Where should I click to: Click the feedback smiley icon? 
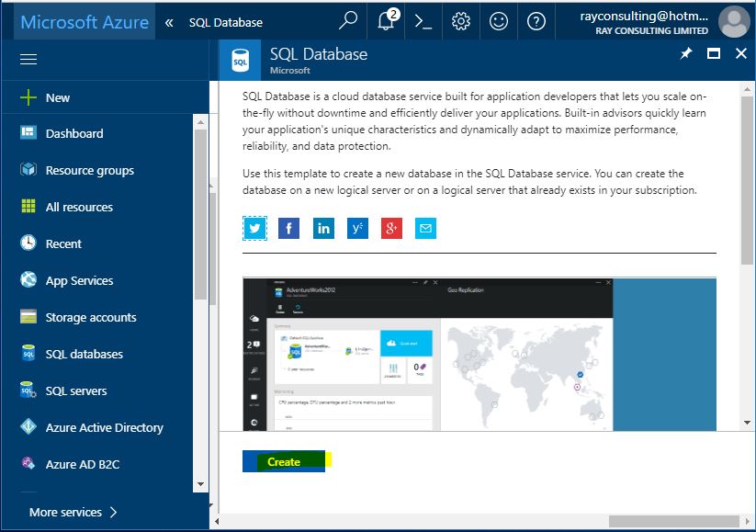click(x=499, y=21)
